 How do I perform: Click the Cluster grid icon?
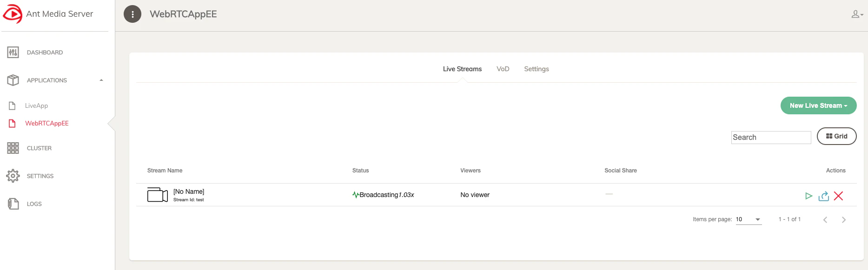13,148
